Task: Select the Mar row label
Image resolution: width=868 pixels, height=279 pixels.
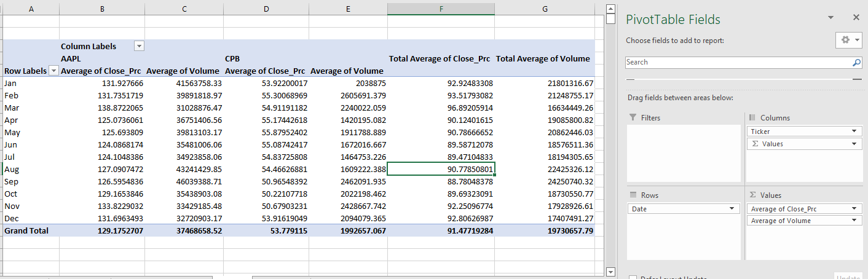Action: pyautogui.click(x=31, y=108)
